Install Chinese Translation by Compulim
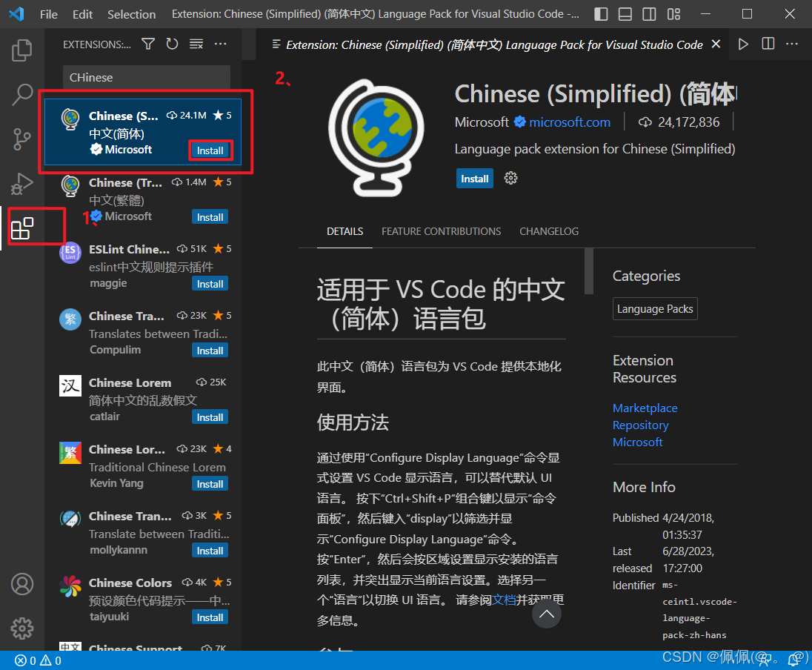 [210, 351]
